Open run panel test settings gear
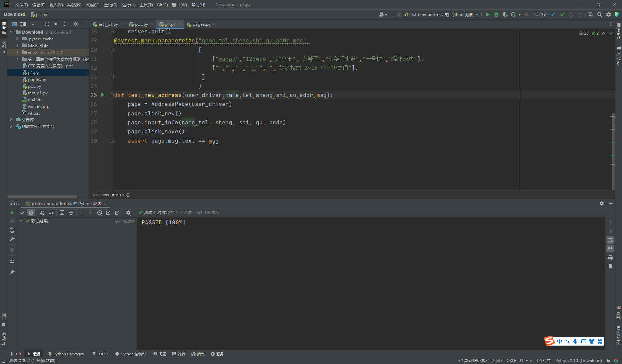The width and height of the screenshot is (622, 364). tap(128, 213)
